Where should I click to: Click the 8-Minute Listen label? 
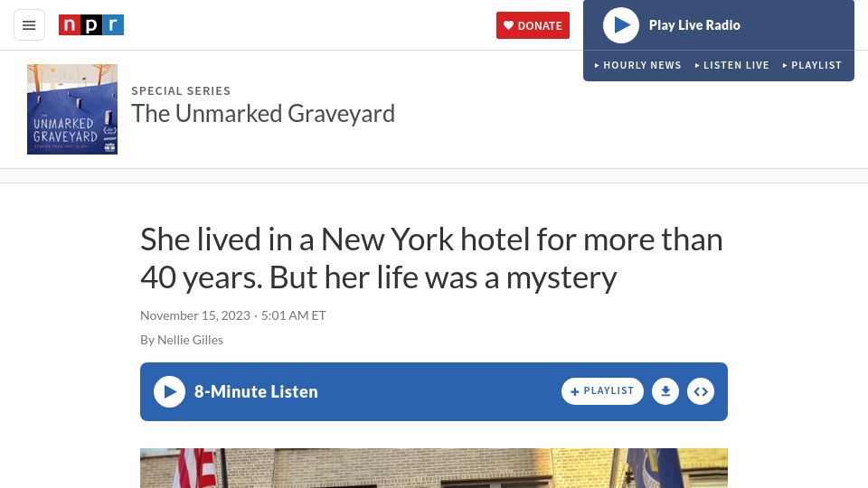pyautogui.click(x=256, y=391)
